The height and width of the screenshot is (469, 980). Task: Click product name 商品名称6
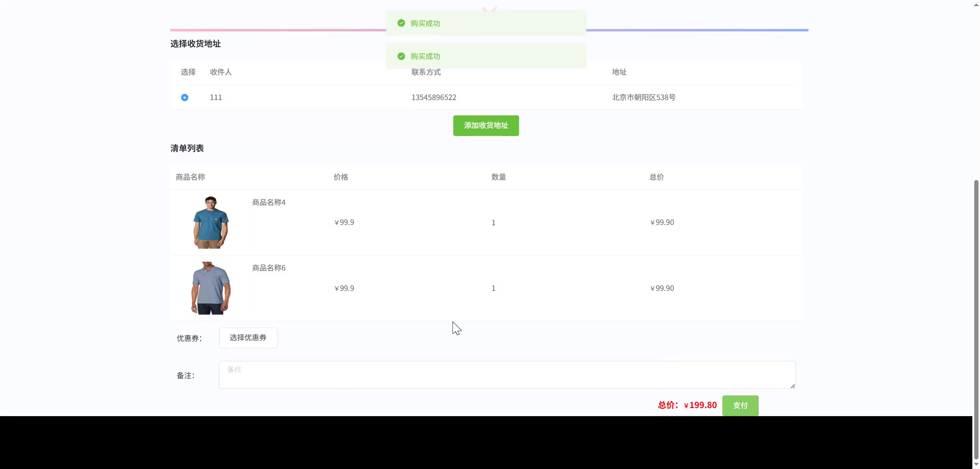269,268
